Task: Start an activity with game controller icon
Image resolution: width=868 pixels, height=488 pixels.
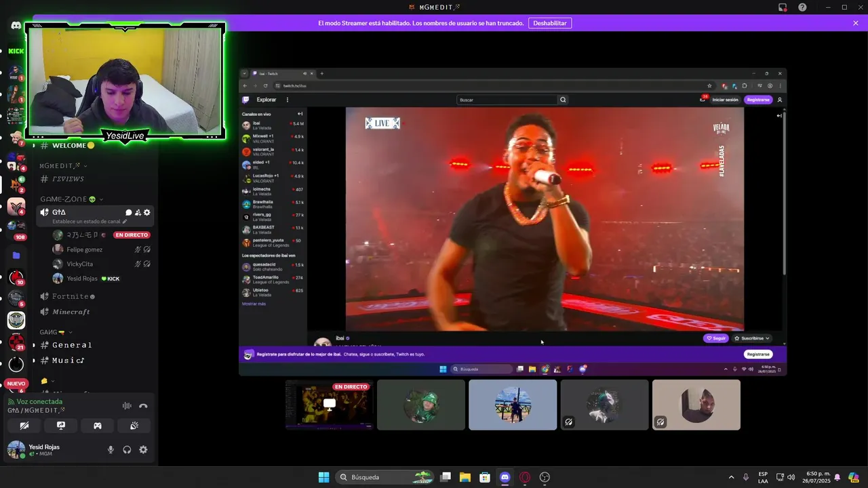Action: point(98,426)
